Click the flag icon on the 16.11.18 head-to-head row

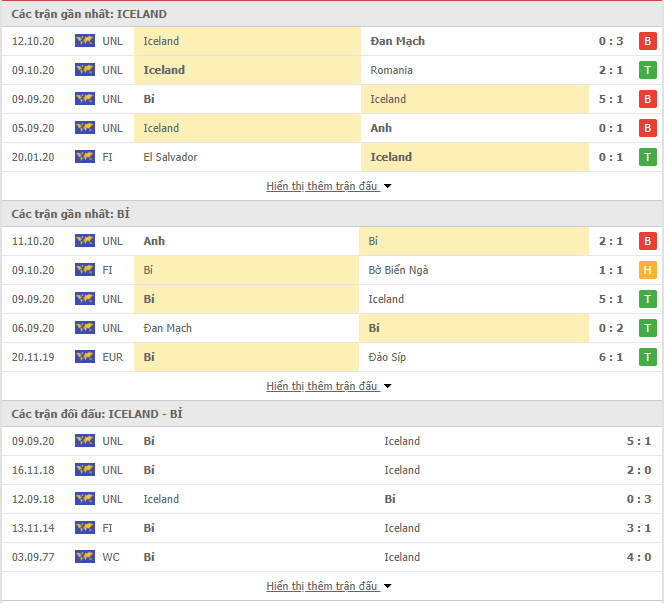pyautogui.click(x=85, y=470)
